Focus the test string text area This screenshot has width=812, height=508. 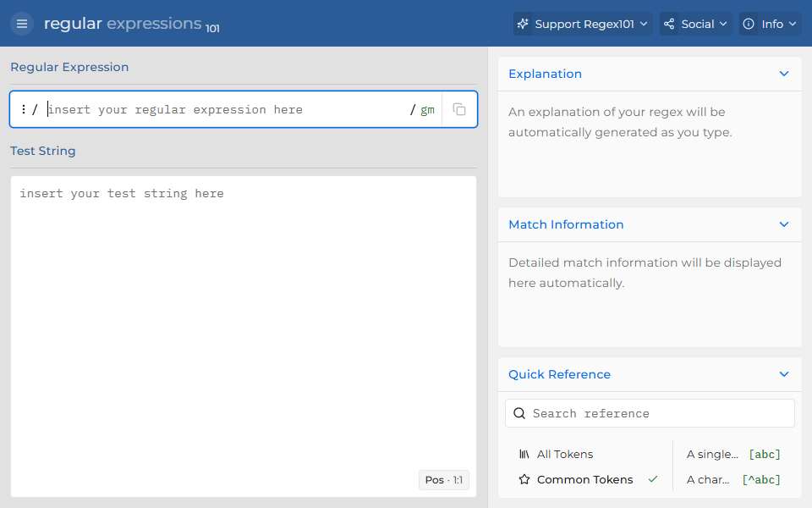coord(244,336)
